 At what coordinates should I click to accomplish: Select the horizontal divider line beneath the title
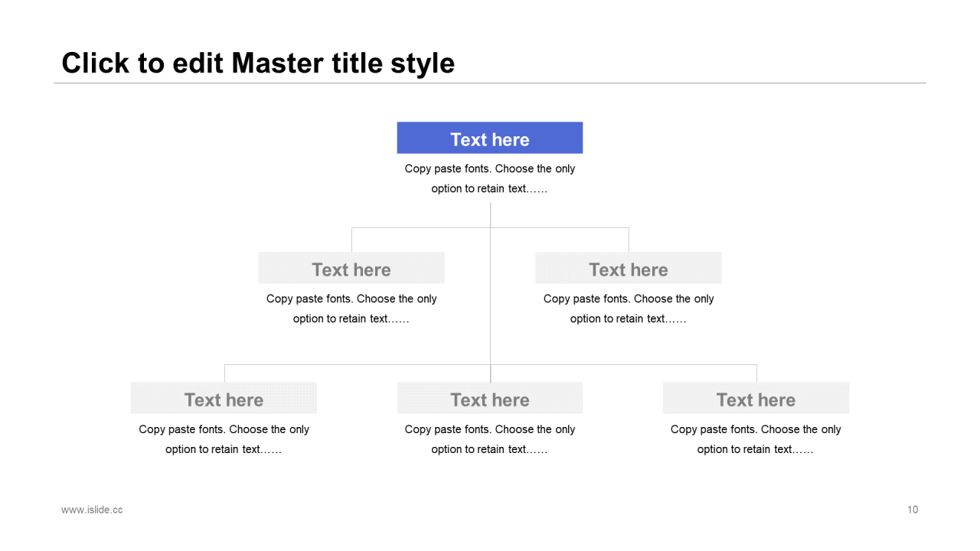pos(490,83)
